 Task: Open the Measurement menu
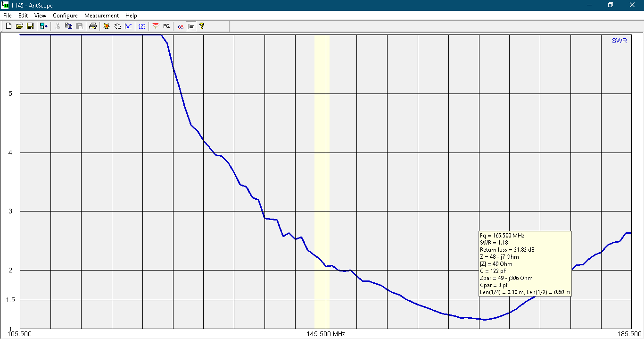101,16
